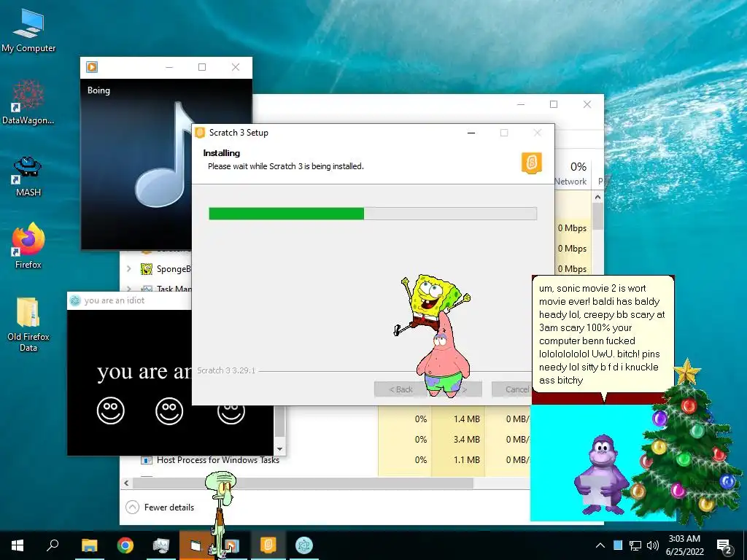747x560 pixels.
Task: Click the Host Process for Windows Tasks icon
Action: point(147,460)
